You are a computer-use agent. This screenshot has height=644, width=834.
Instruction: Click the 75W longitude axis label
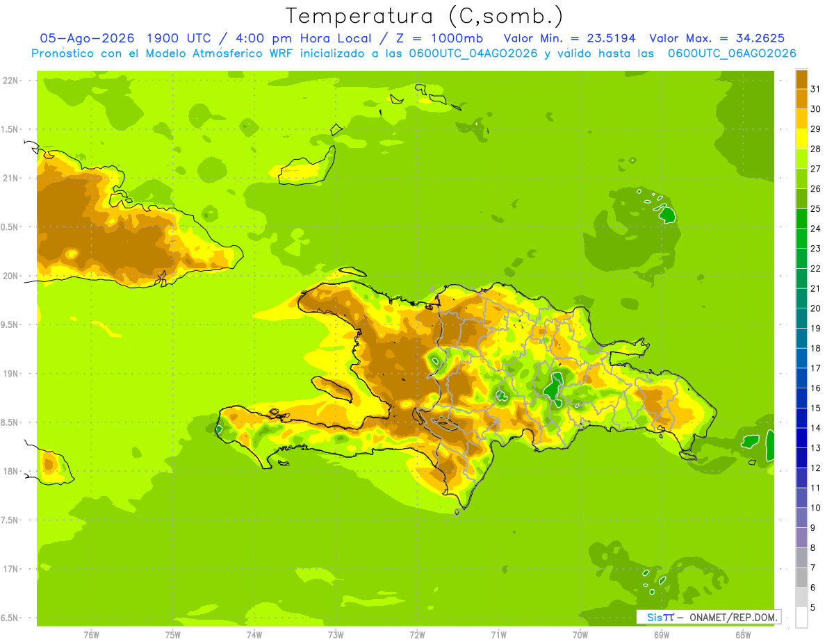point(172,634)
